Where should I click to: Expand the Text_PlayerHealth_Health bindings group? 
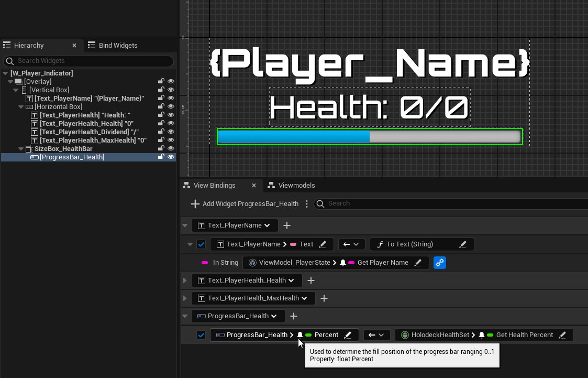pyautogui.click(x=185, y=280)
